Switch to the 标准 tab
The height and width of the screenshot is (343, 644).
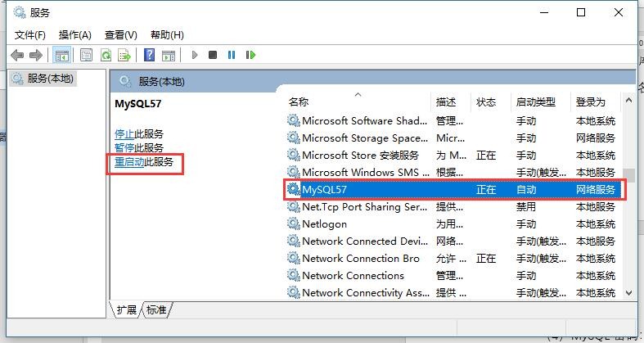(156, 310)
